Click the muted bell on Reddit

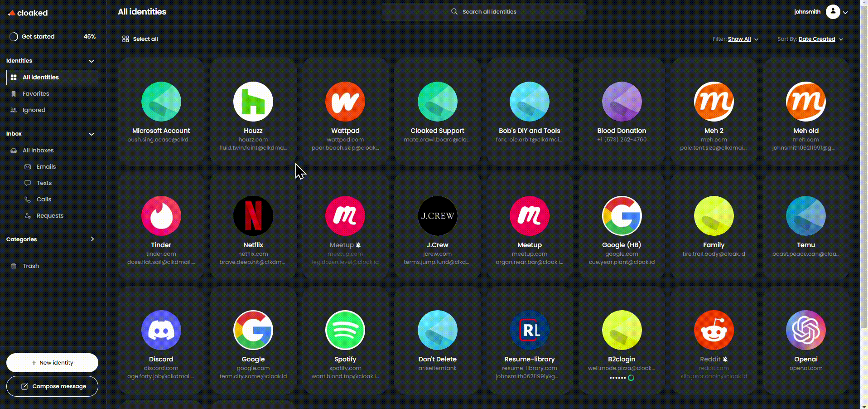pyautogui.click(x=725, y=359)
